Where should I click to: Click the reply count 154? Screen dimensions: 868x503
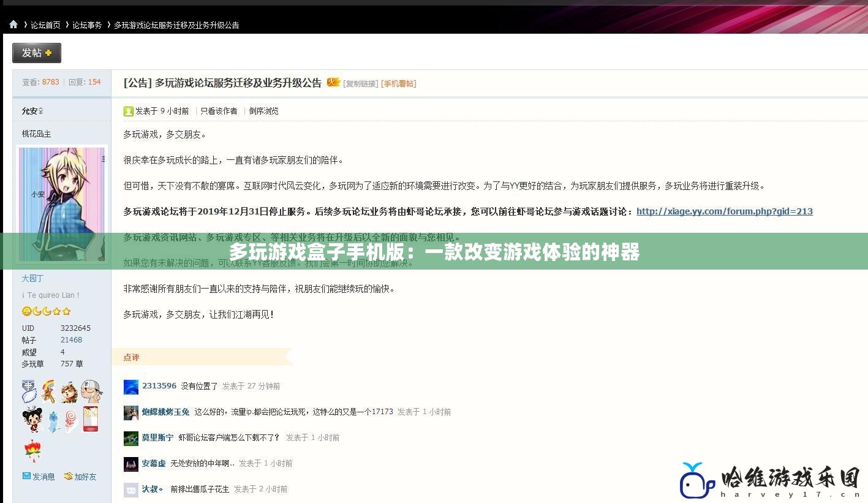coord(94,81)
